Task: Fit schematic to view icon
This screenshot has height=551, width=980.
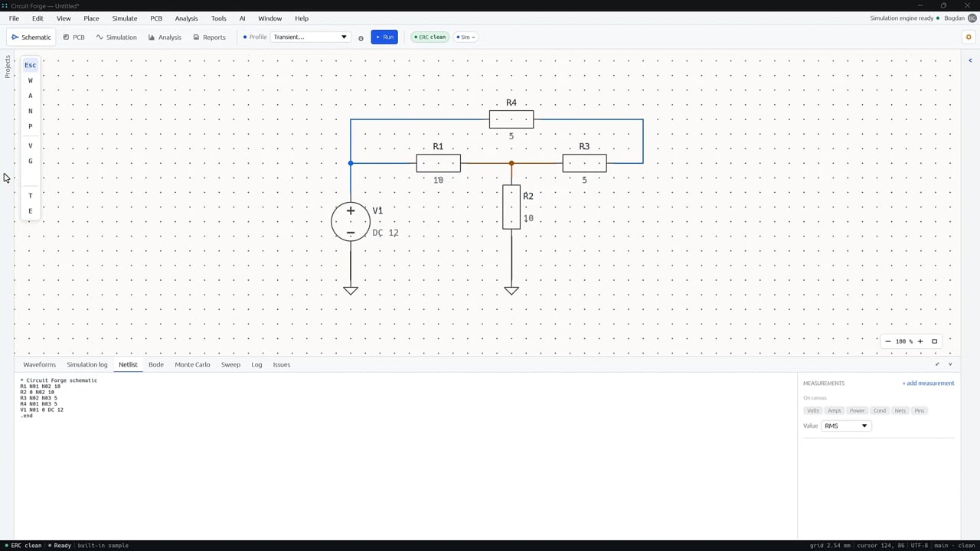Action: (934, 341)
